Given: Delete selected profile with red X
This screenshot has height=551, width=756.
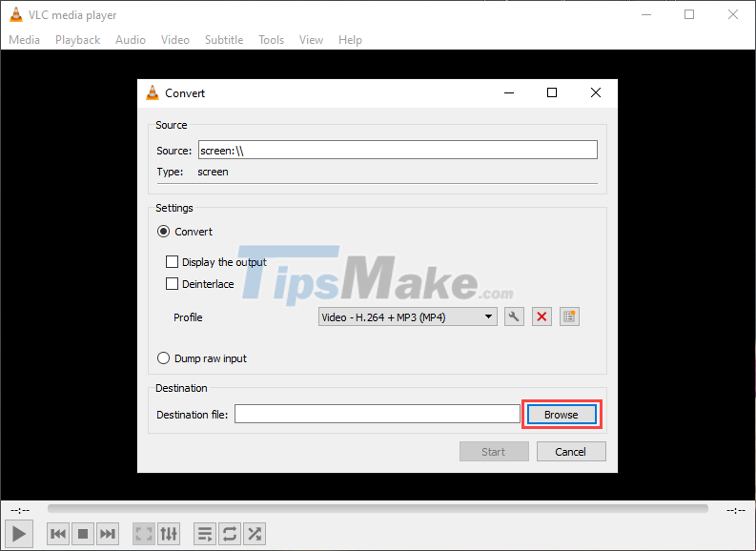Looking at the screenshot, I should pyautogui.click(x=541, y=316).
